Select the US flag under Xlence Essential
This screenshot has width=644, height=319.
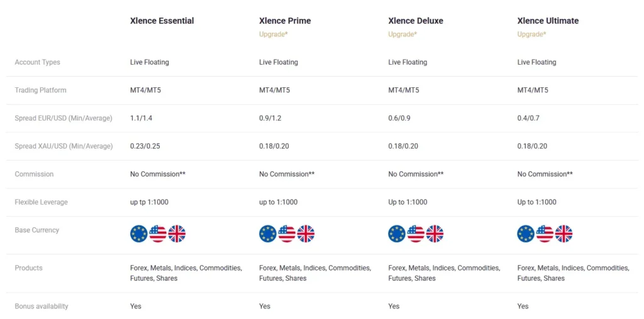(x=158, y=234)
